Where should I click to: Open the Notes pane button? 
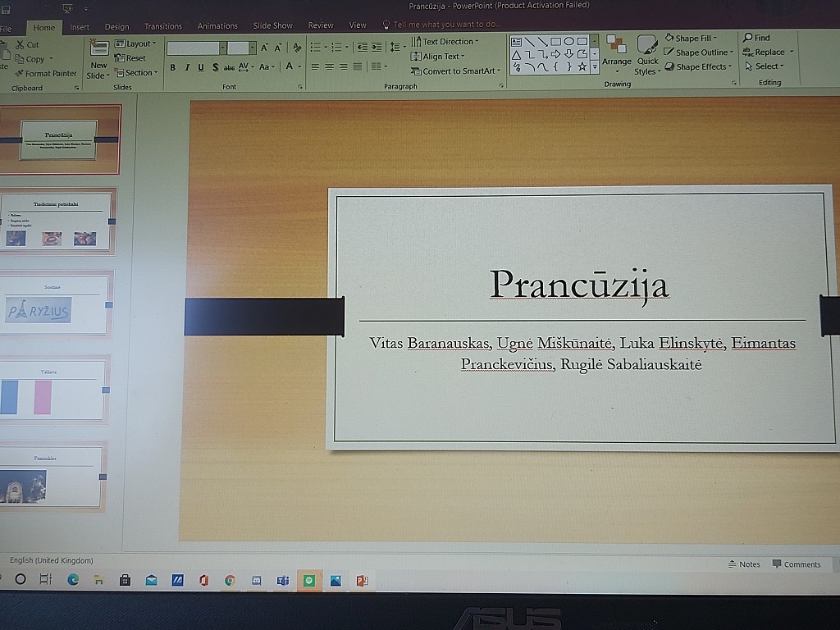[x=744, y=564]
